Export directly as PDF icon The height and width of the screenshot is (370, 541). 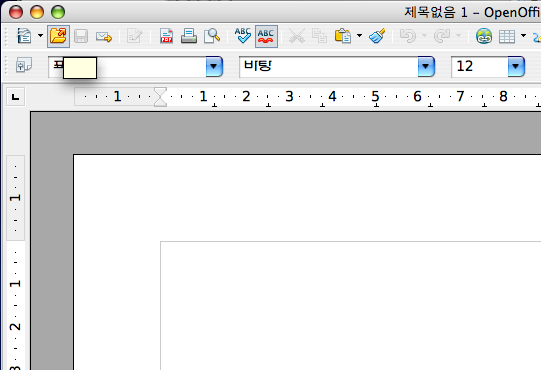pos(166,36)
